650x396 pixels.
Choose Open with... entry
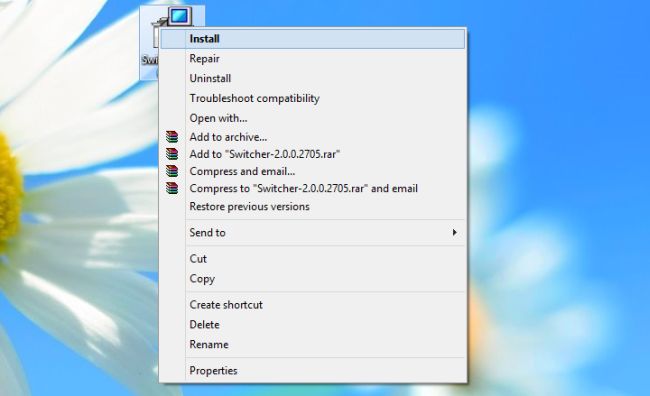pyautogui.click(x=313, y=118)
